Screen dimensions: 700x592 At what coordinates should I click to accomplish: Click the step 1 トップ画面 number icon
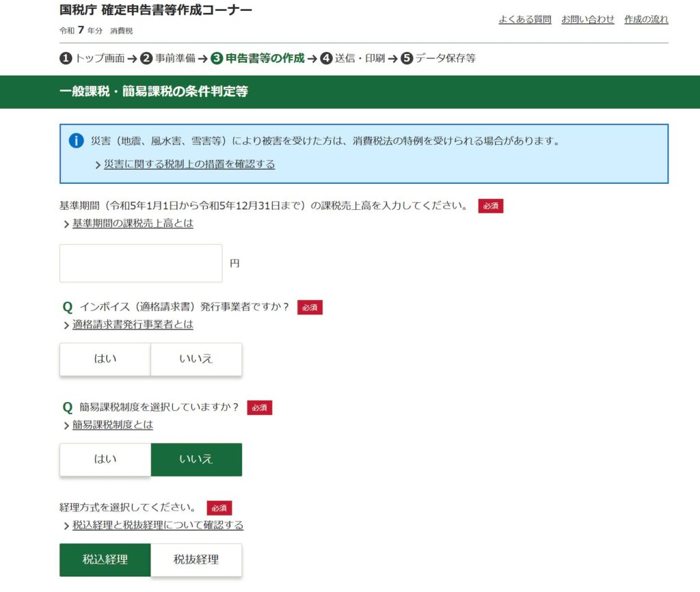(x=66, y=58)
